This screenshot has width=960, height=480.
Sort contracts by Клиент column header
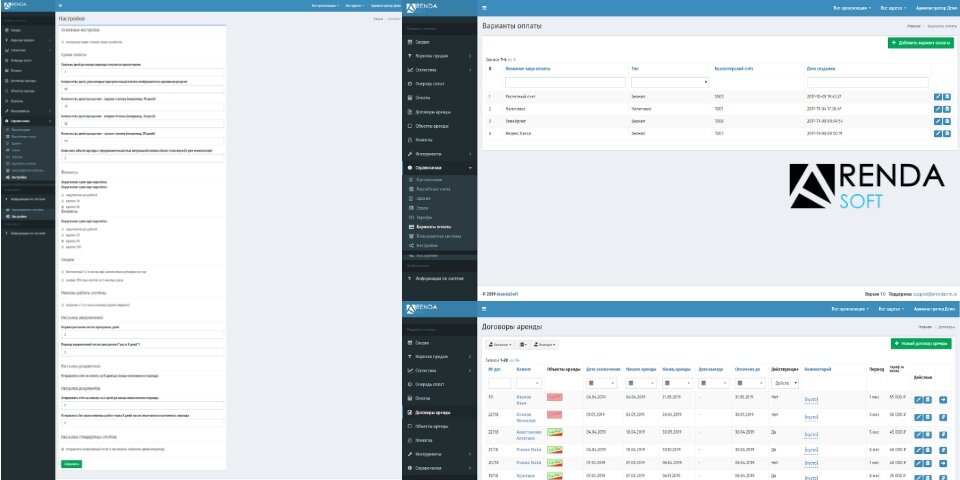coord(523,370)
